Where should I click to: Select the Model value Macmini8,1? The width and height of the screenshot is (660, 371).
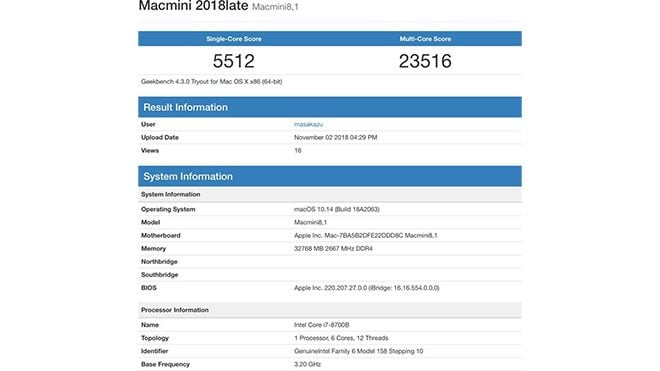click(310, 222)
